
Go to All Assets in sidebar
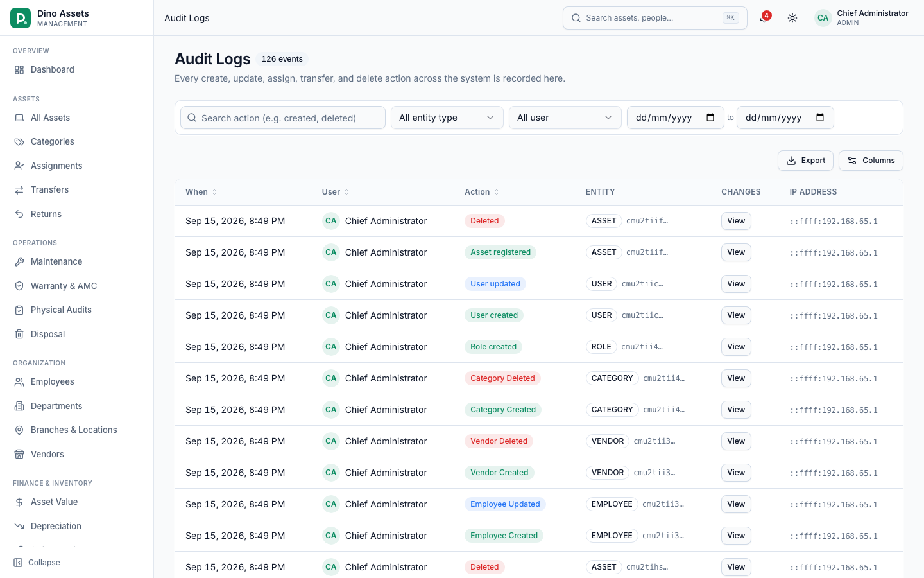click(x=77, y=118)
